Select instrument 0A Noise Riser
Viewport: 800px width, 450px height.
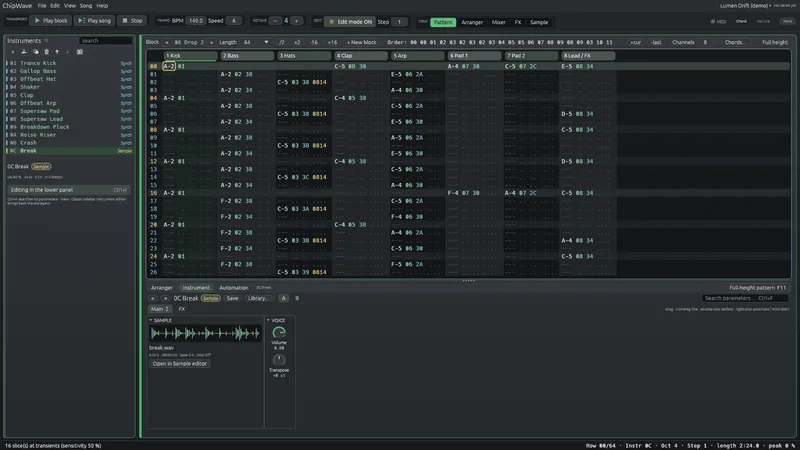69,135
